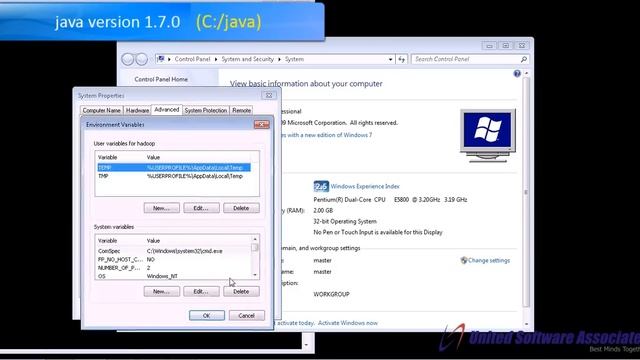
Task: Click the search magnifier icon in Control Panel
Action: (x=524, y=59)
